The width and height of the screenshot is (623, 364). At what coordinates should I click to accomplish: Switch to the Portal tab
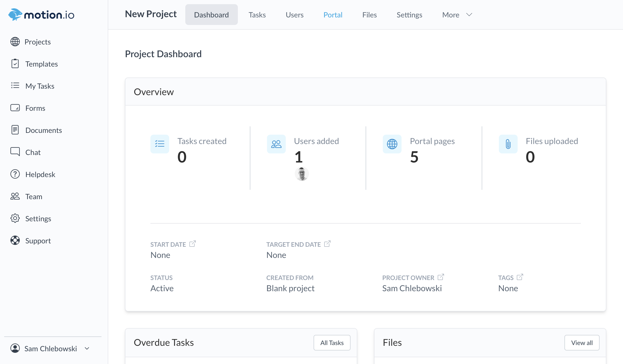(x=333, y=15)
